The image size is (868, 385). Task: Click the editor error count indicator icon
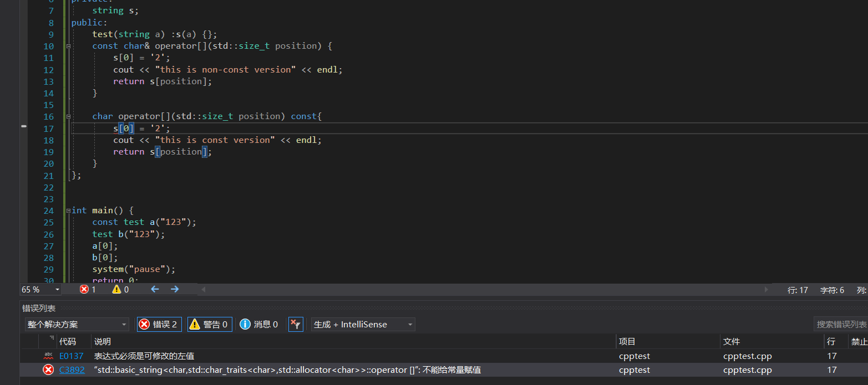coord(84,289)
